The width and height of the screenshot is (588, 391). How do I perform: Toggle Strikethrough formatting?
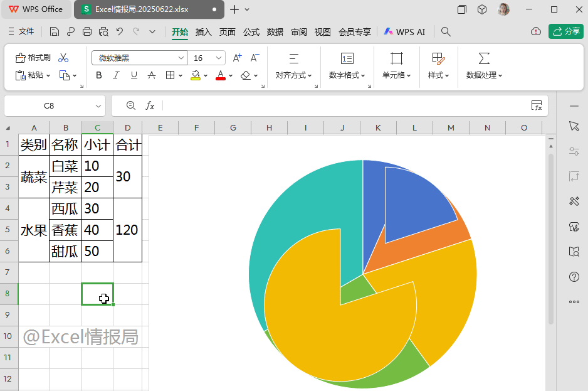point(152,75)
